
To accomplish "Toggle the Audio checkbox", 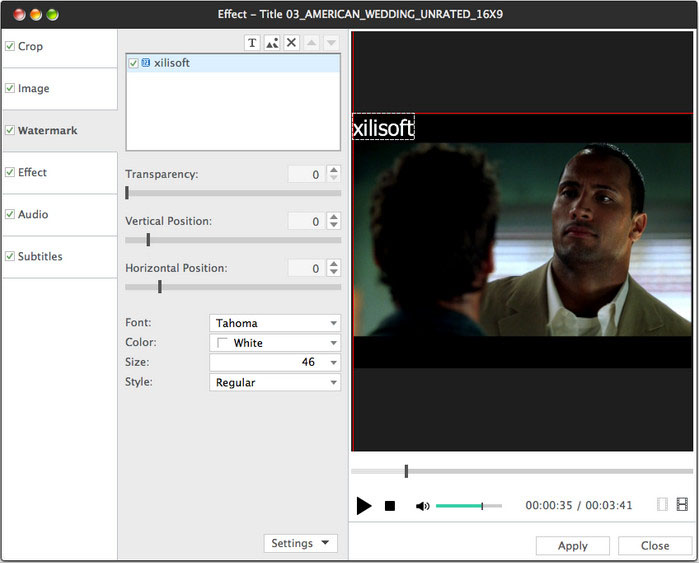I will pos(10,214).
